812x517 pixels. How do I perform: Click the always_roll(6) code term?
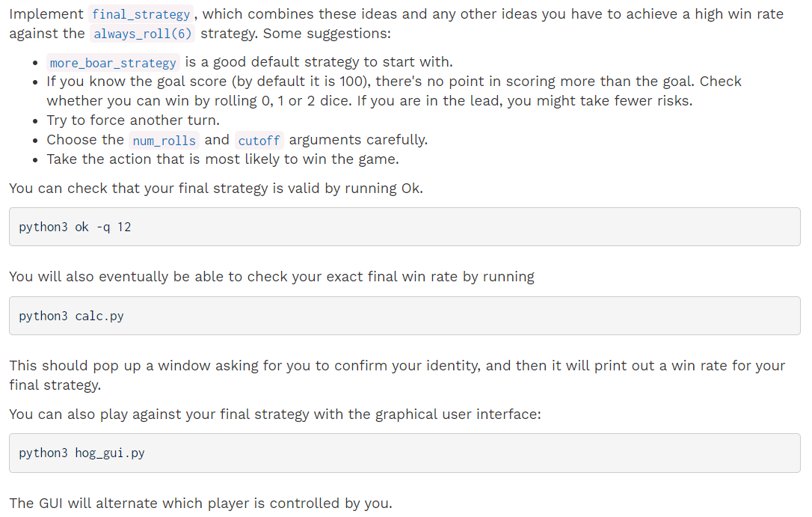(142, 34)
